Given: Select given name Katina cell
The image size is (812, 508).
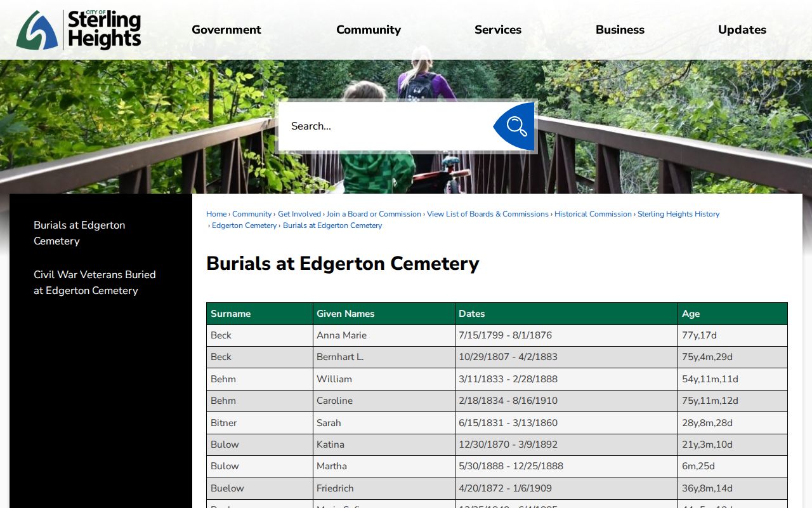Looking at the screenshot, I should [x=384, y=444].
